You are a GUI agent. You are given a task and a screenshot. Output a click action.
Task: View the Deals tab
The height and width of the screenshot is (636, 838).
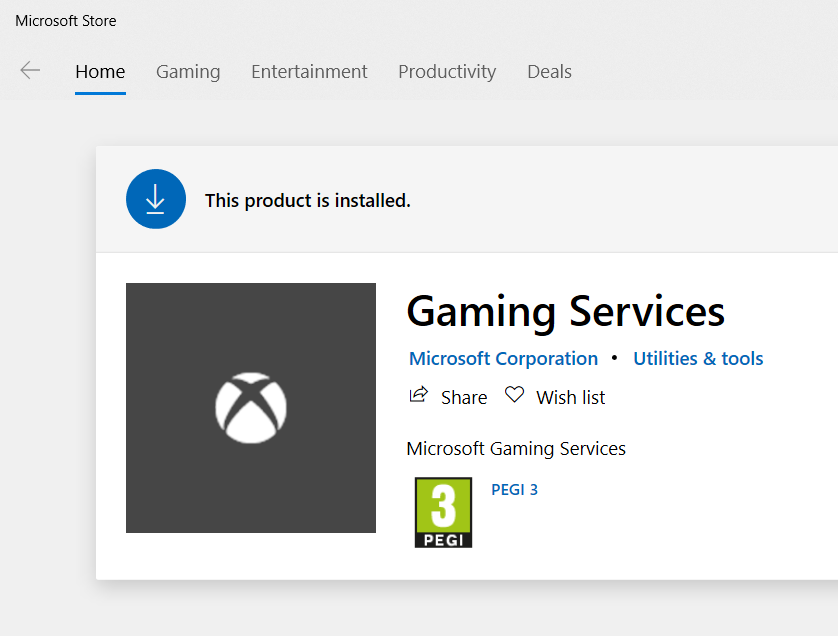[x=549, y=72]
